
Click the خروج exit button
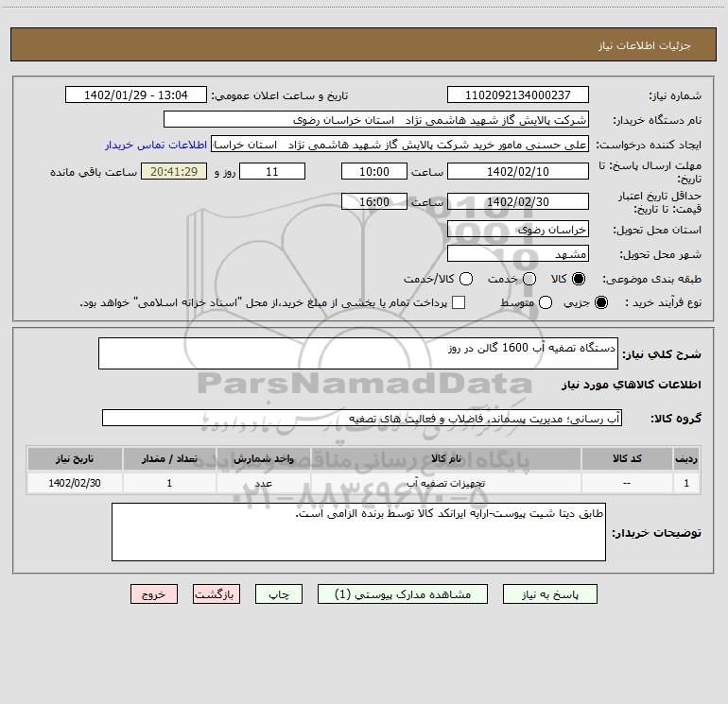154,594
